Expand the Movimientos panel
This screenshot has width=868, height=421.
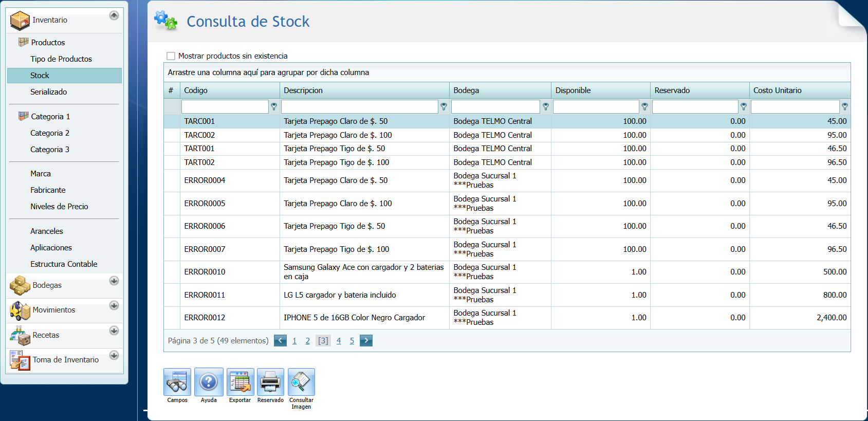pyautogui.click(x=114, y=305)
